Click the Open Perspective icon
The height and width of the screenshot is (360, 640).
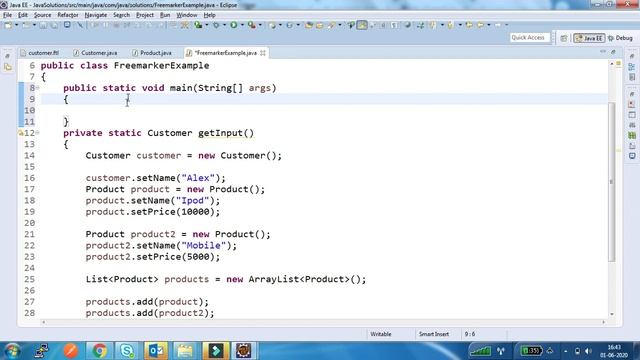564,38
